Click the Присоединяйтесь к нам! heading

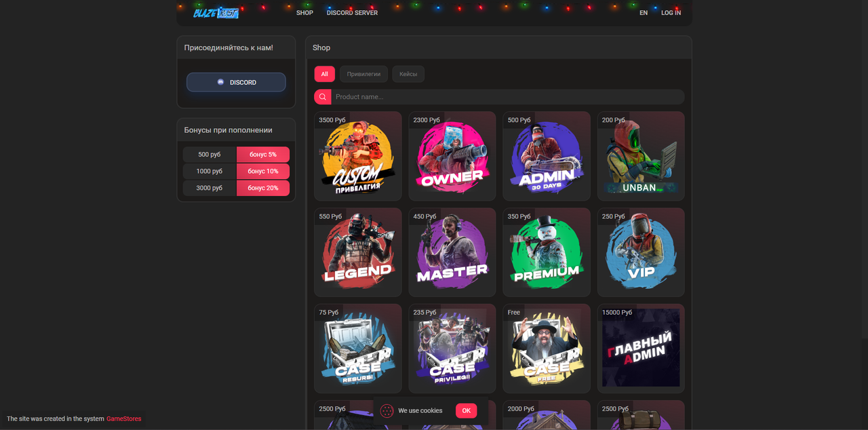point(229,47)
